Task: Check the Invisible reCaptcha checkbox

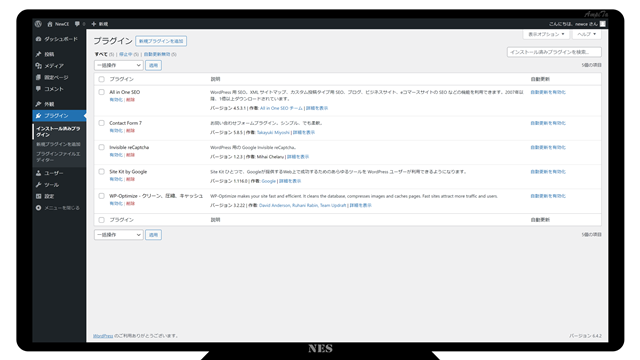Action: pyautogui.click(x=102, y=147)
